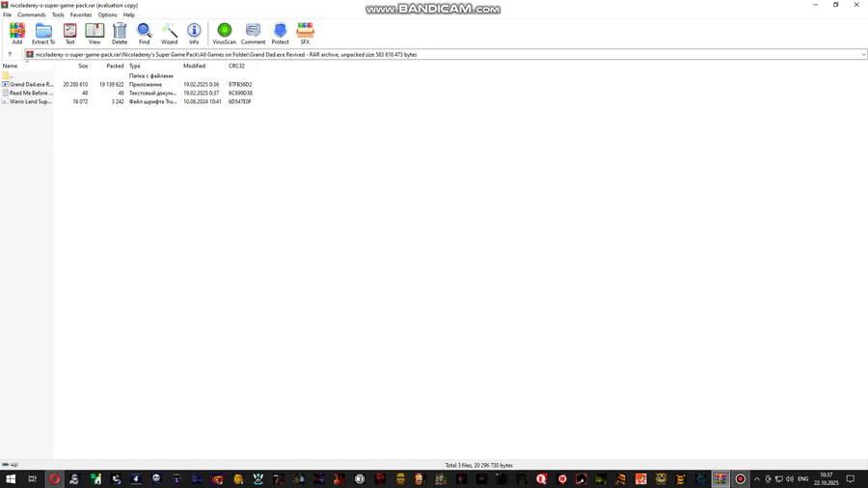
Task: Click the archive path address field
Action: pyautogui.click(x=446, y=55)
